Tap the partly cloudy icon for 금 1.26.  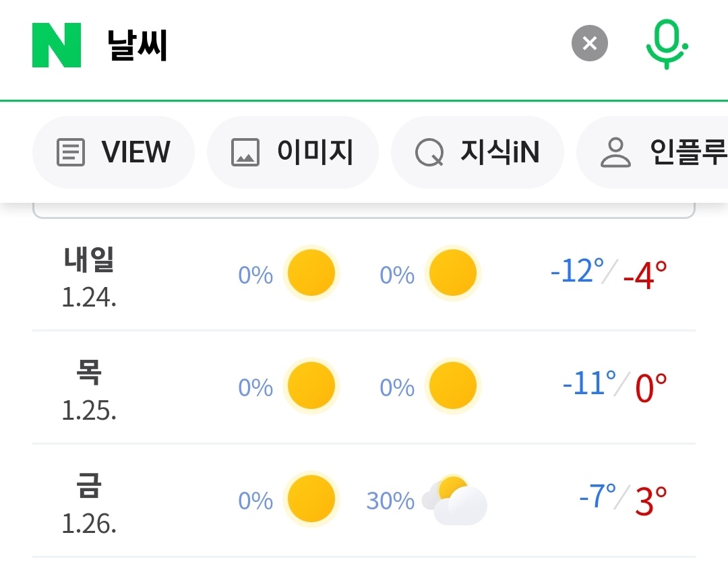click(454, 501)
